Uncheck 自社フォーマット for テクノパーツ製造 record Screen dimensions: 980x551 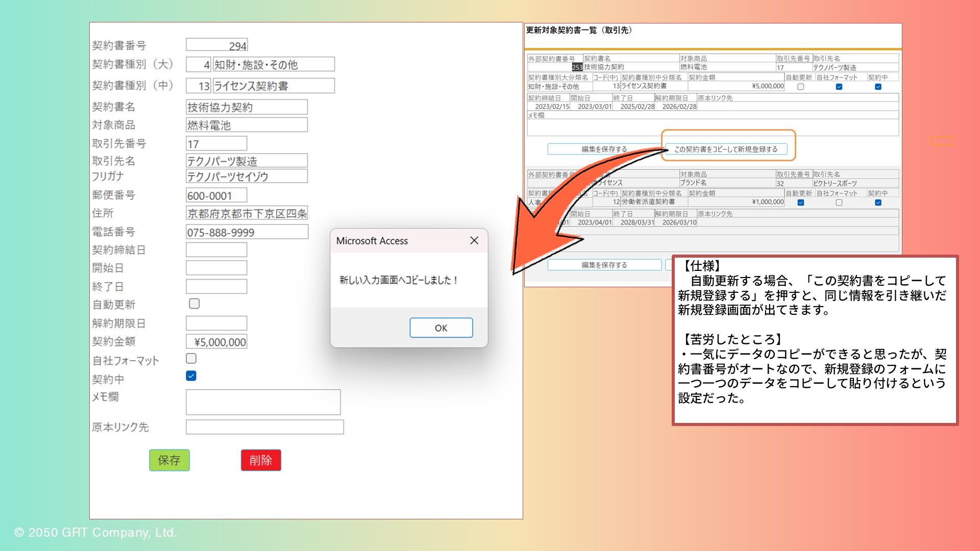[x=839, y=87]
